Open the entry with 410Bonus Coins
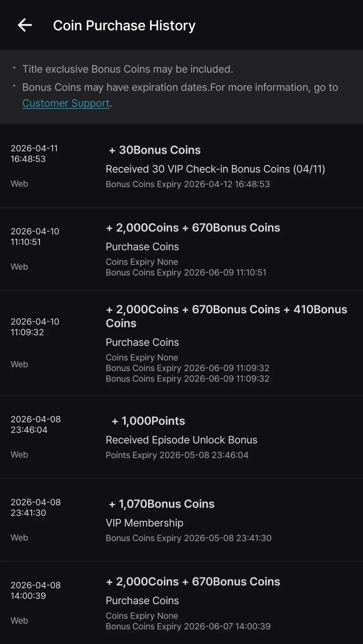 (181, 343)
